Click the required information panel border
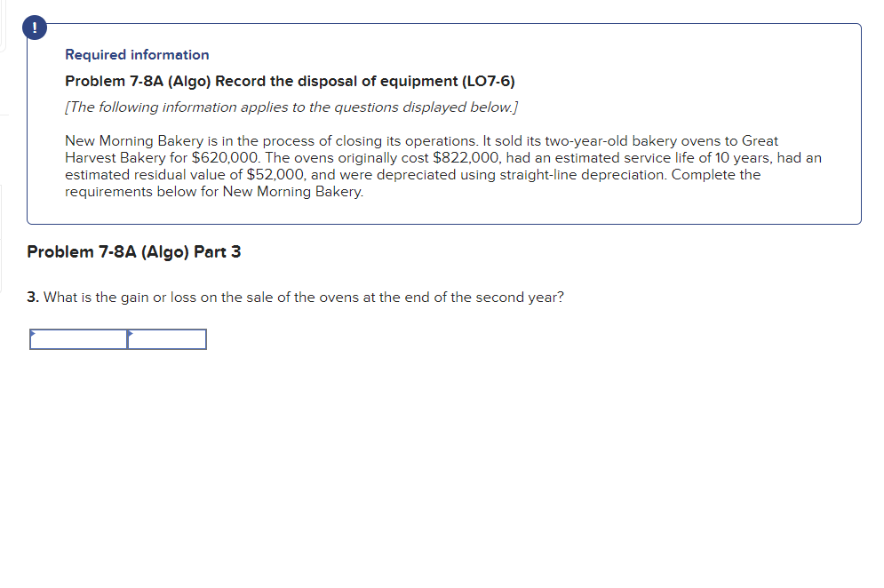The height and width of the screenshot is (588, 884). (x=444, y=23)
